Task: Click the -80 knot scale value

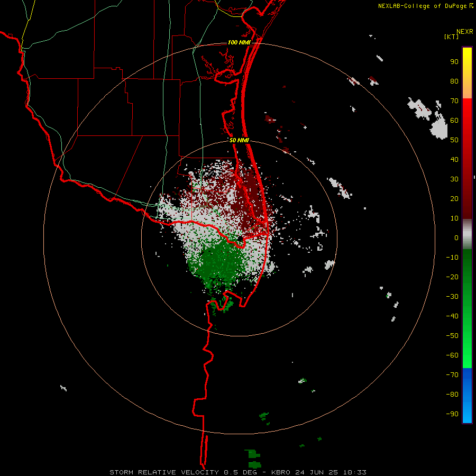Action: (452, 395)
